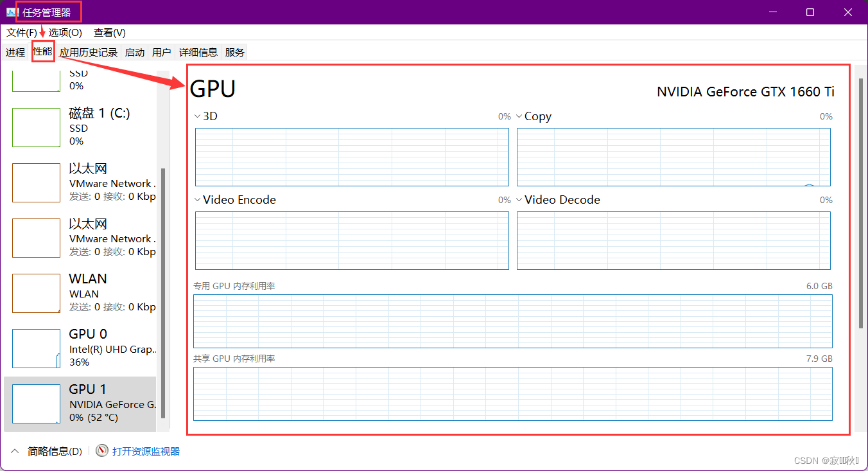Minimize the Task Manager window
This screenshot has width=868, height=471.
click(773, 12)
